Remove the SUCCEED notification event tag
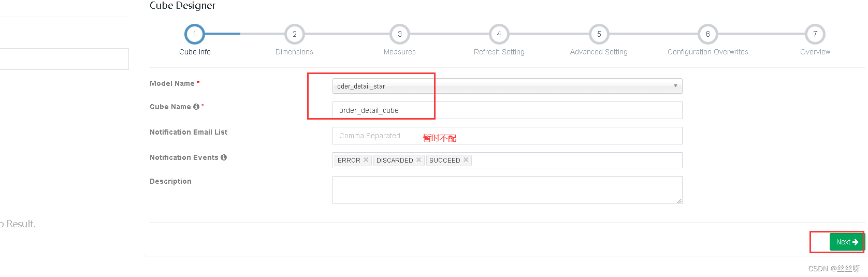The height and width of the screenshot is (277, 868). 466,160
